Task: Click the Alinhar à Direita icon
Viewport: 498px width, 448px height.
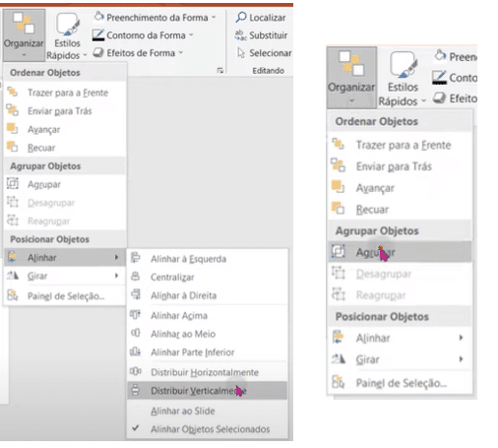Action: point(136,294)
